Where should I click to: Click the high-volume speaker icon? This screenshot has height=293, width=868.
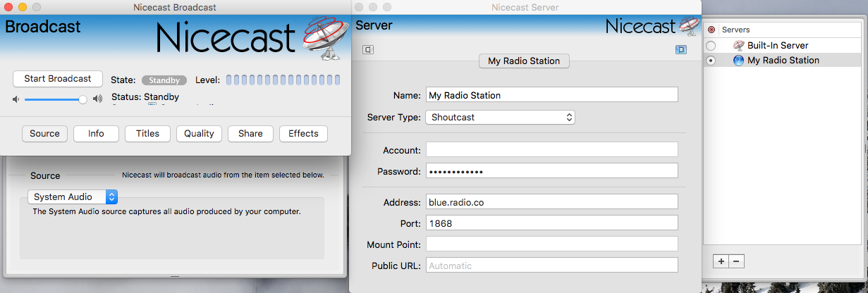(x=97, y=99)
